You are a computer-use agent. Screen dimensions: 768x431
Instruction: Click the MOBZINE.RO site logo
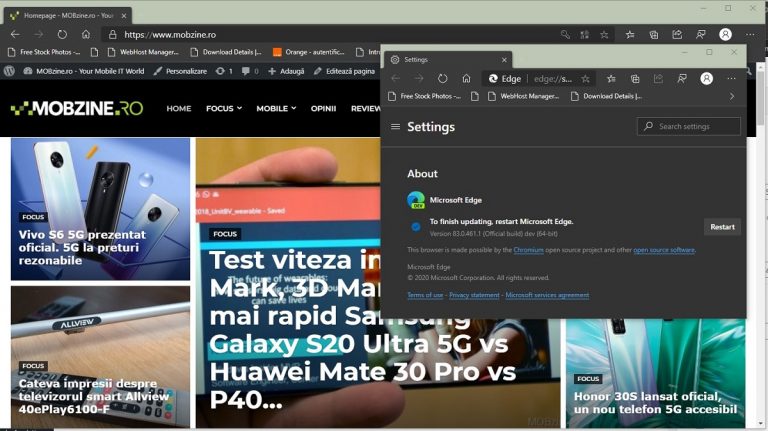click(x=77, y=108)
